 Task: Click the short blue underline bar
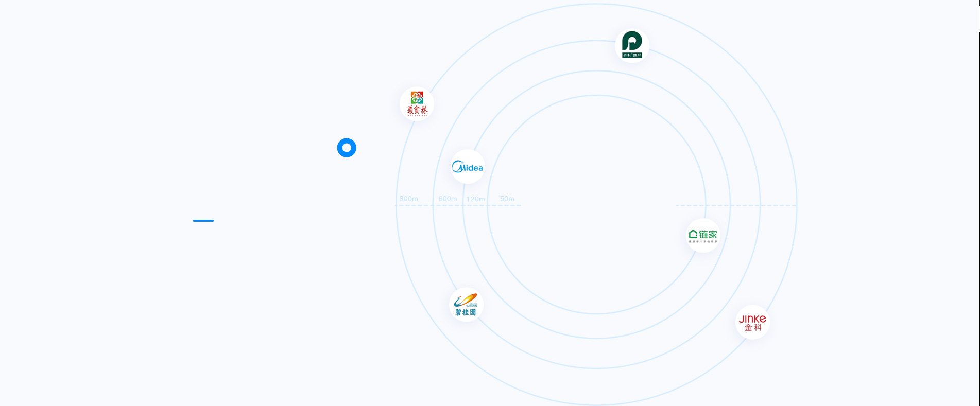[203, 221]
